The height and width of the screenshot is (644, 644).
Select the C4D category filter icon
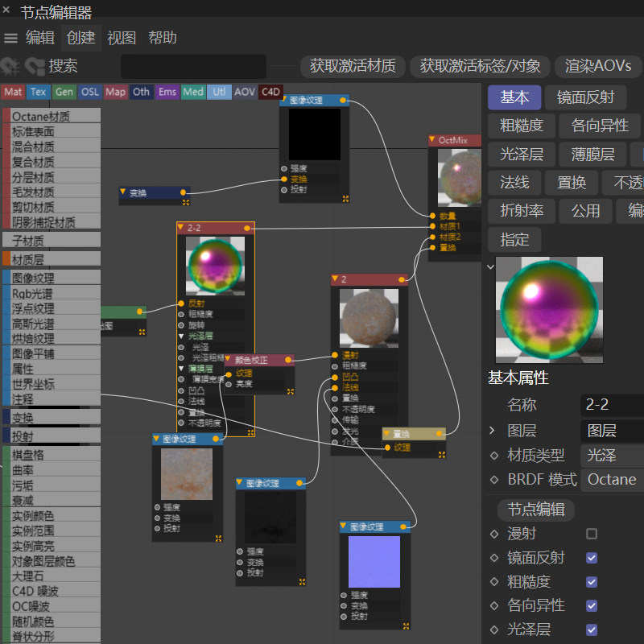point(270,92)
